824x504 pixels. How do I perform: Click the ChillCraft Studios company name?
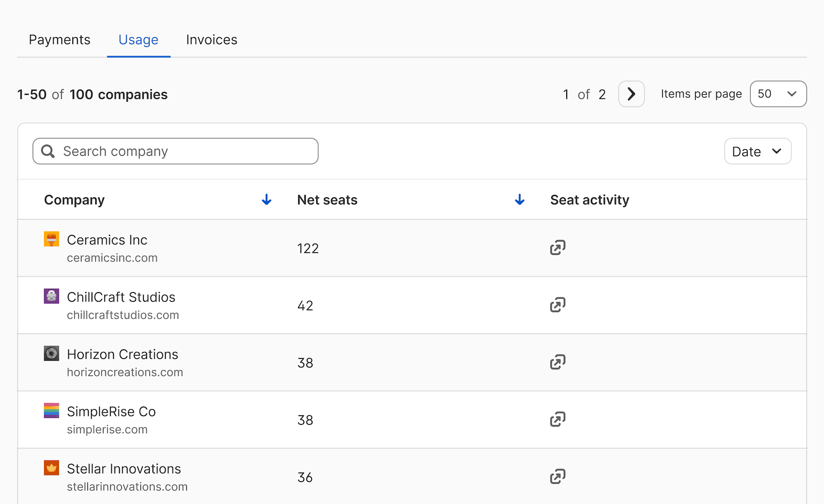(121, 297)
